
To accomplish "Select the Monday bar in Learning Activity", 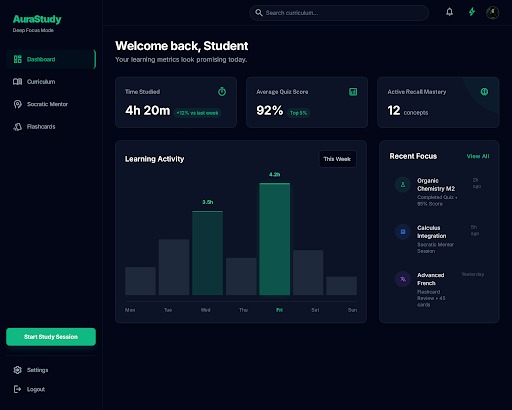I will click(140, 281).
